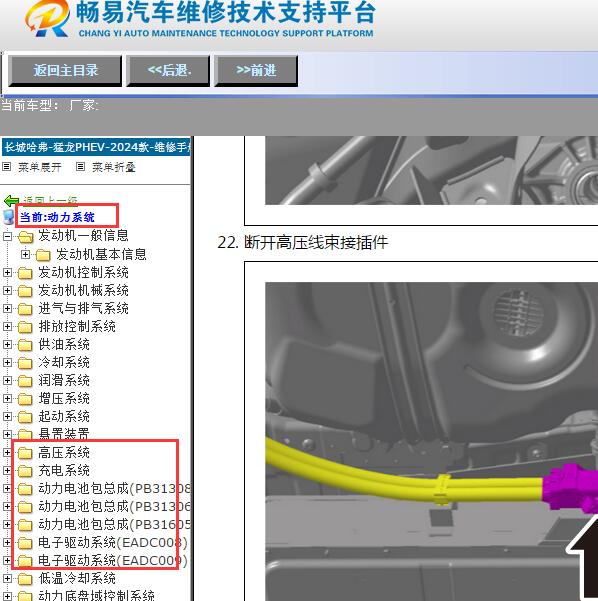The image size is (598, 601).
Task: Click the 电子驱动系统(EADC009) folder icon
Action: (x=25, y=561)
